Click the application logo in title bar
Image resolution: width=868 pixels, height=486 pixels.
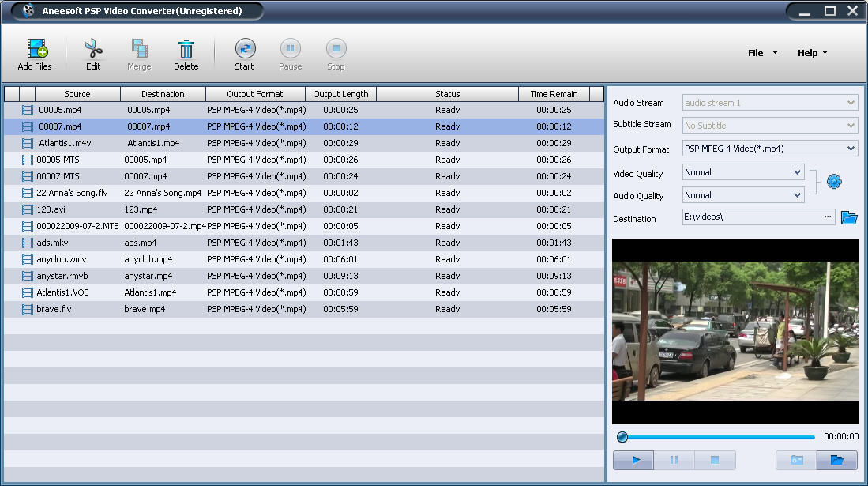(x=28, y=10)
